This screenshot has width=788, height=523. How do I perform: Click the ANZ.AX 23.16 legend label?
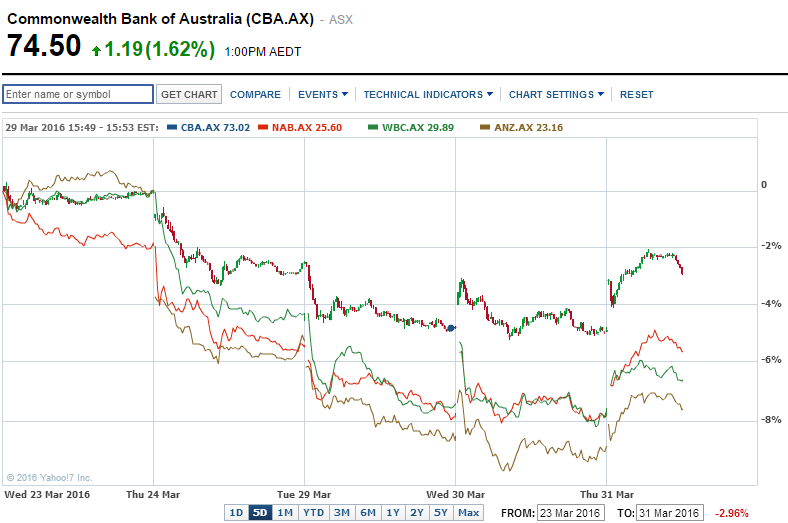coord(529,128)
